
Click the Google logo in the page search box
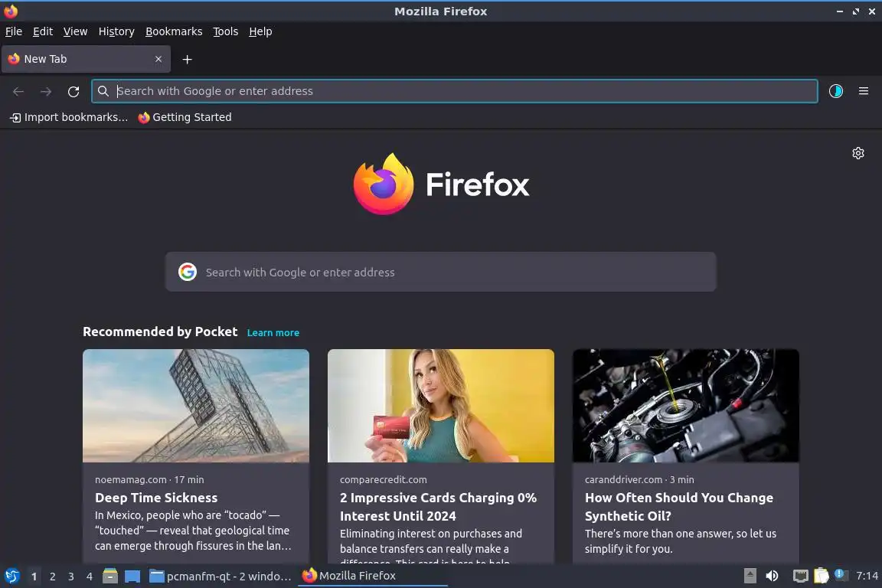[188, 272]
